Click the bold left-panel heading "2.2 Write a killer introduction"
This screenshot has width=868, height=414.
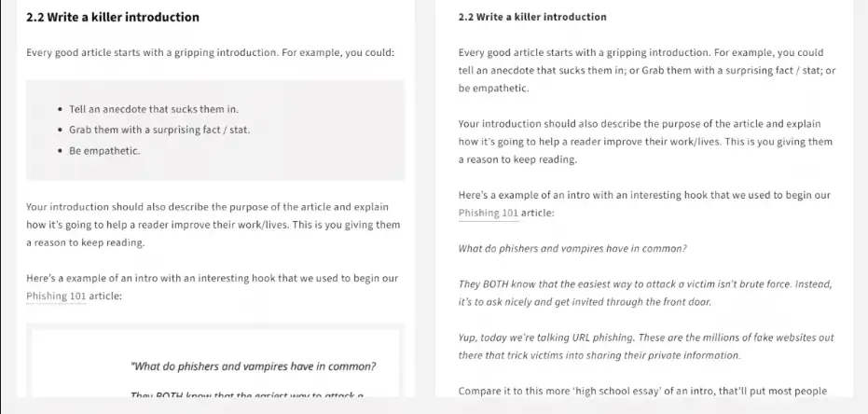[x=113, y=17]
